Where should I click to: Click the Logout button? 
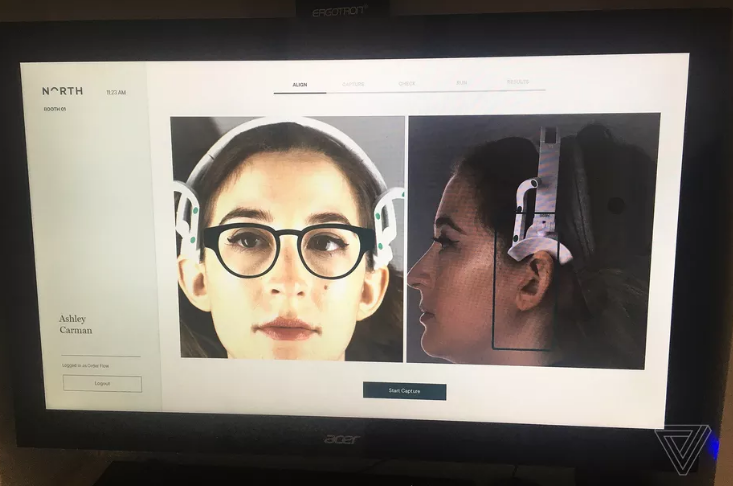click(102, 383)
